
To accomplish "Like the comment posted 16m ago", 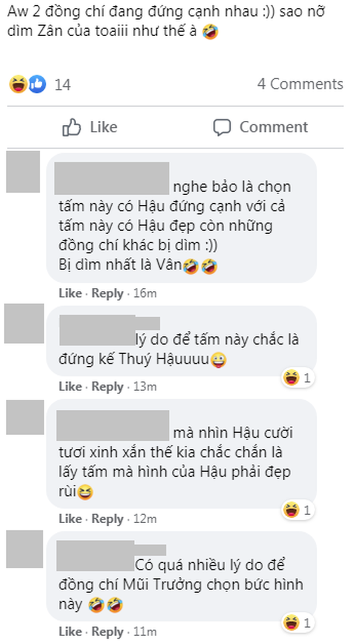I will pos(70,293).
